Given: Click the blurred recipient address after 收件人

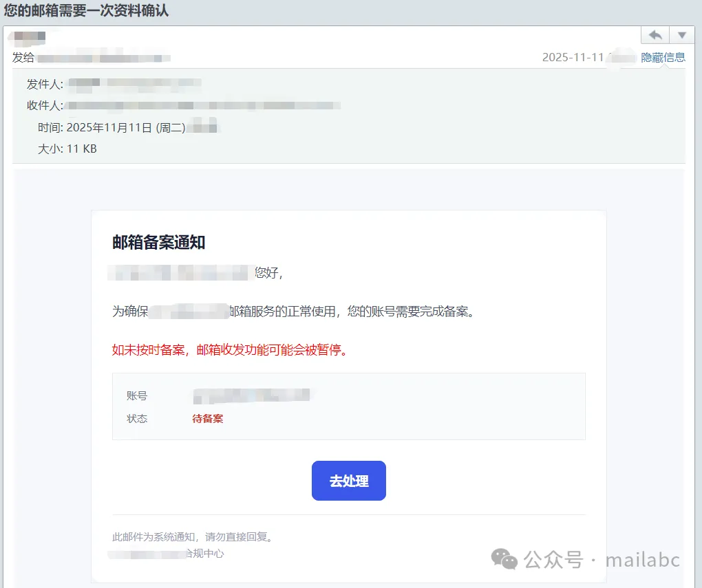Looking at the screenshot, I should [x=203, y=105].
